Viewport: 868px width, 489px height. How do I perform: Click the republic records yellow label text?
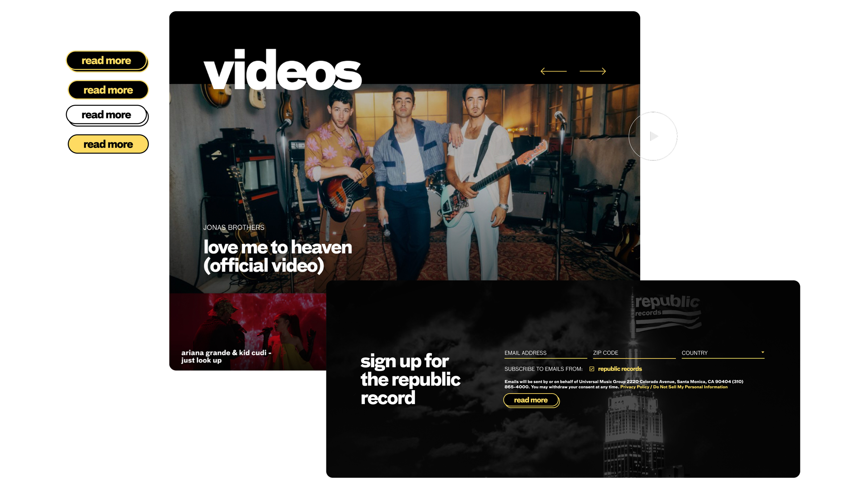(x=620, y=369)
